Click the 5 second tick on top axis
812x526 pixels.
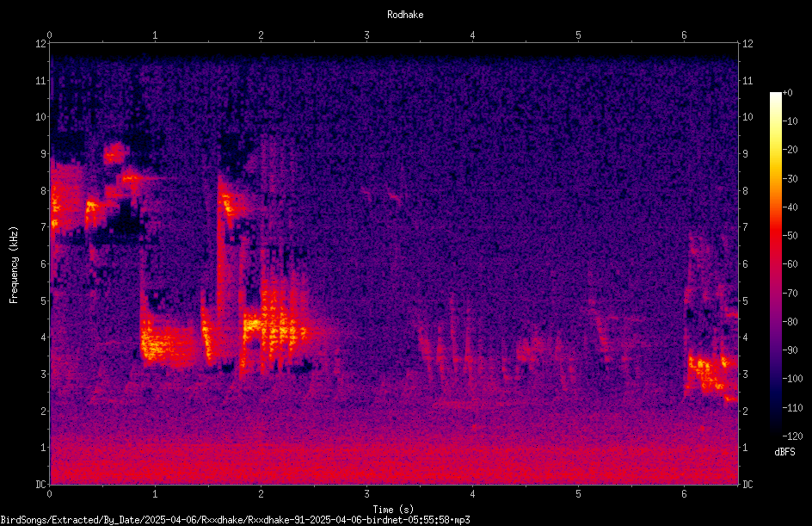tap(578, 35)
